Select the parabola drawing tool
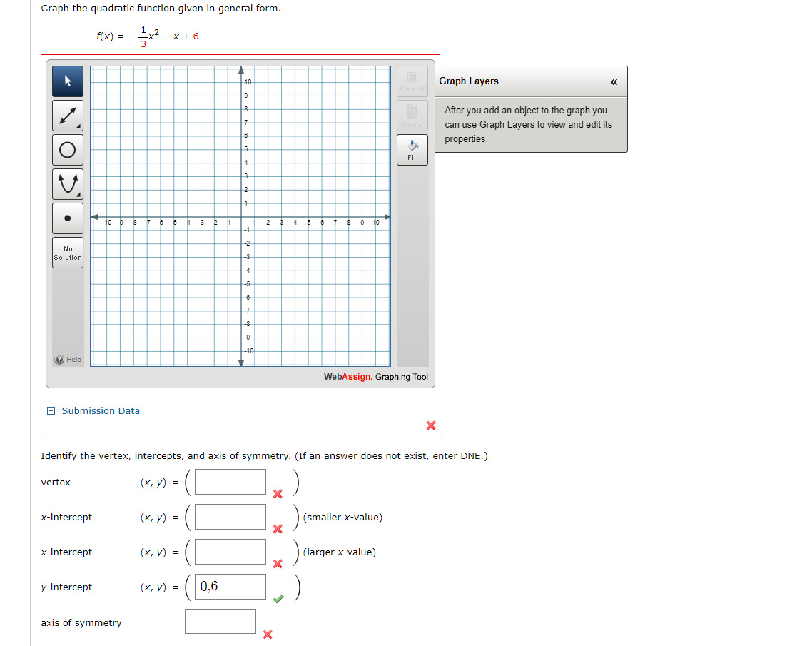 click(67, 183)
